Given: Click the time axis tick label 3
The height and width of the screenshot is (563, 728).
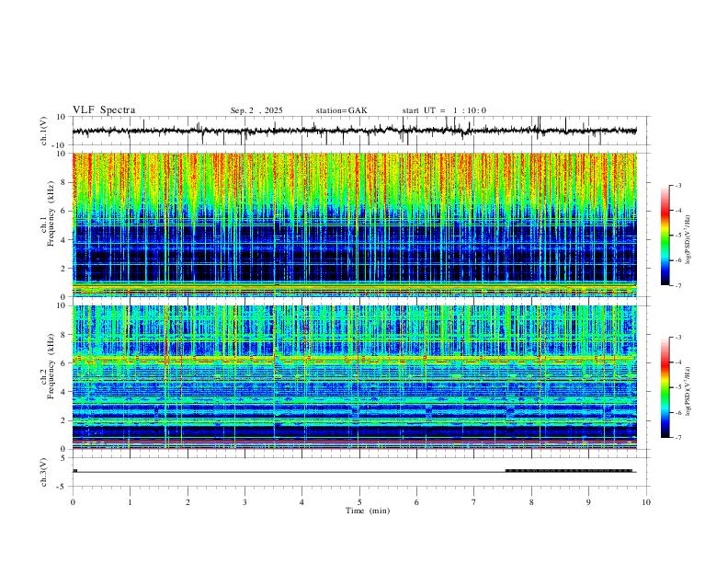Looking at the screenshot, I should [x=245, y=502].
